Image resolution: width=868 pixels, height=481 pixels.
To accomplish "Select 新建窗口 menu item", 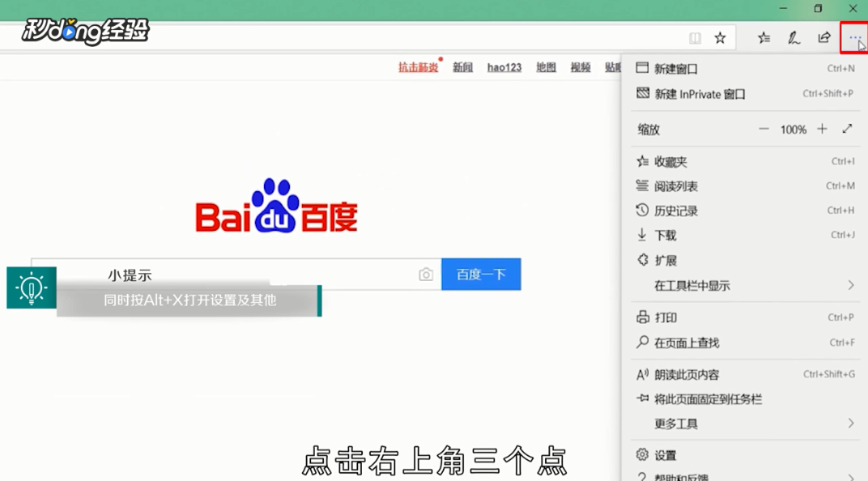I will (x=745, y=69).
